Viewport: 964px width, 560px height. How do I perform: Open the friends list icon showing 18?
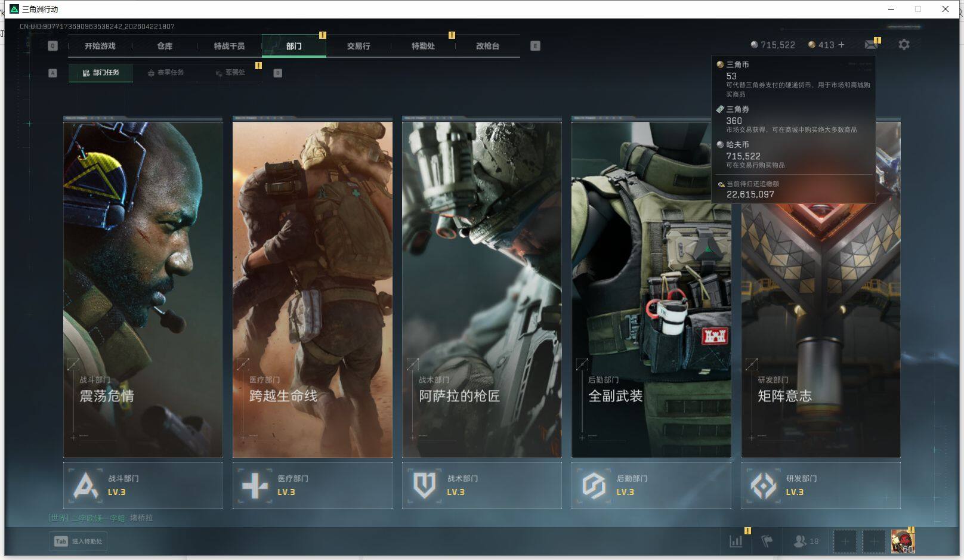(806, 542)
